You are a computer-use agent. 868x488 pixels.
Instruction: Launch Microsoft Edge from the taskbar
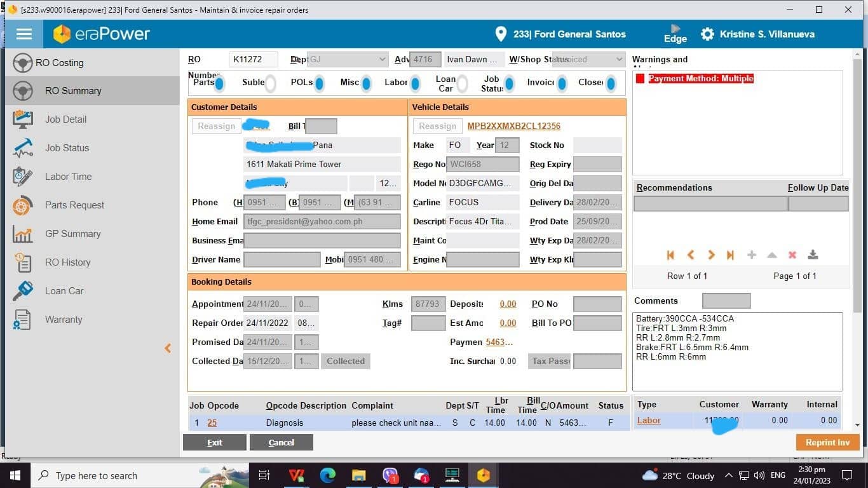[x=328, y=475]
